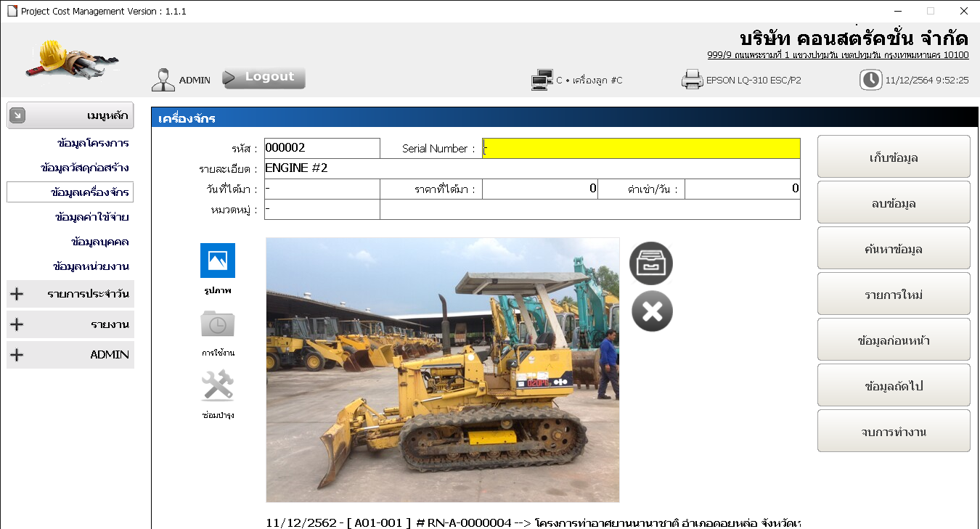Click the EPSON printer icon

692,80
